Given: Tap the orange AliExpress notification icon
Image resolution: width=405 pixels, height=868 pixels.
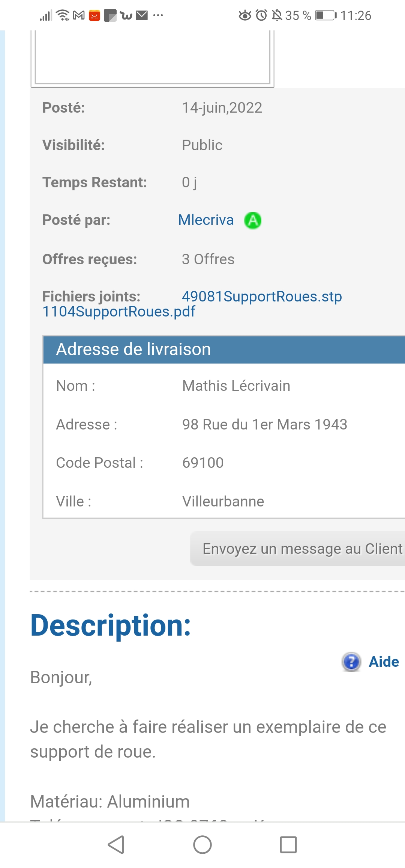Looking at the screenshot, I should coord(94,15).
